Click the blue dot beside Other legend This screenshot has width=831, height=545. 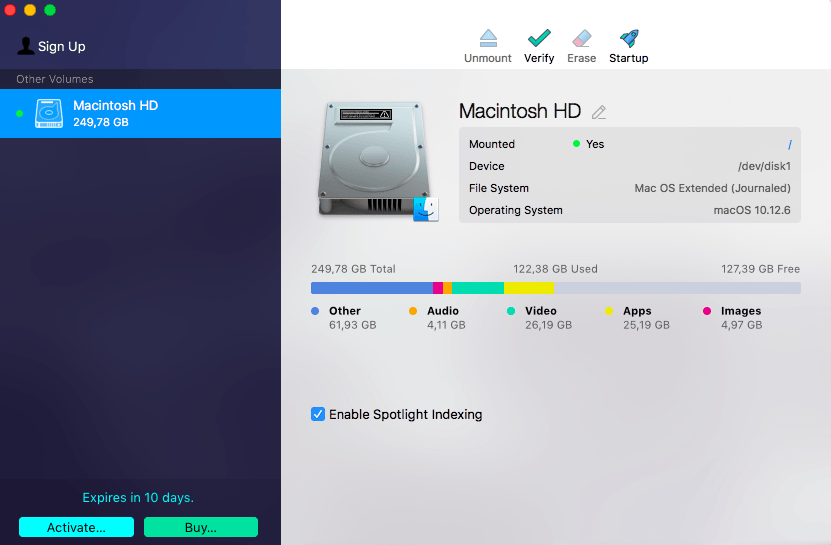(315, 311)
